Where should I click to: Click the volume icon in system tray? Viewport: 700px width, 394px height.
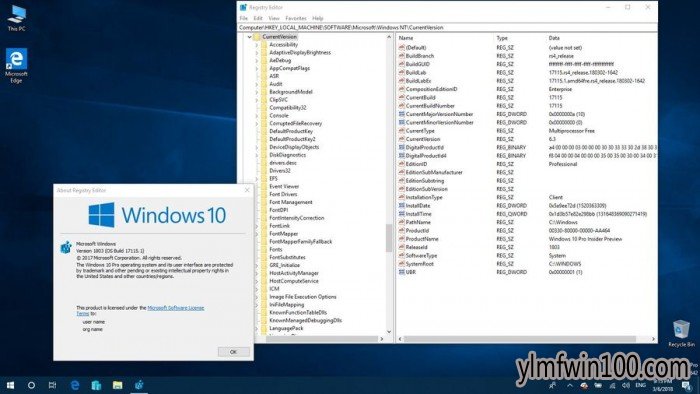pos(626,385)
